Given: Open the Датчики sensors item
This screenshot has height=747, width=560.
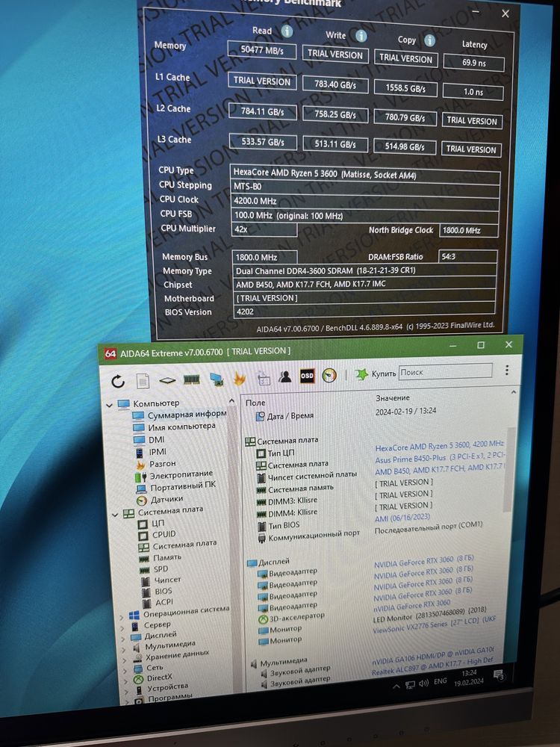Looking at the screenshot, I should point(167,499).
